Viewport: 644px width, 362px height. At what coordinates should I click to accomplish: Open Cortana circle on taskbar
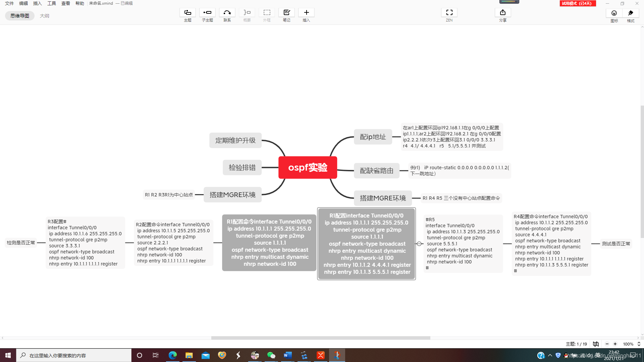pos(140,355)
